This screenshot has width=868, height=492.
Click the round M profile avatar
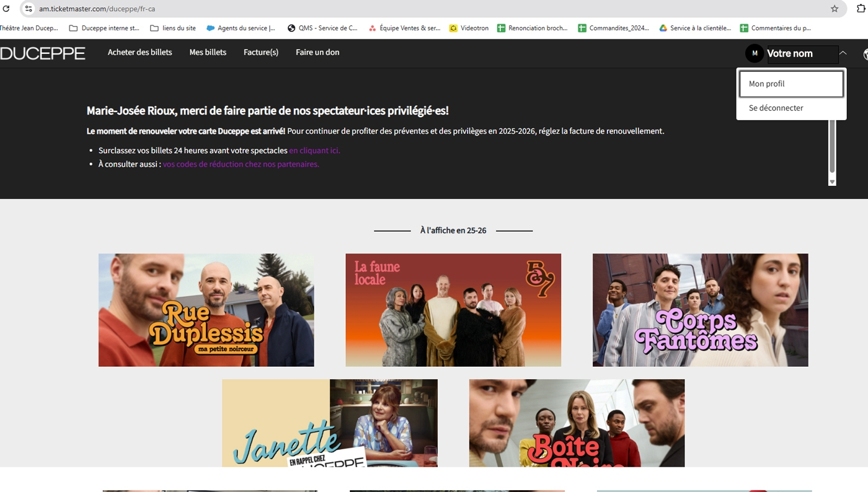coord(755,53)
